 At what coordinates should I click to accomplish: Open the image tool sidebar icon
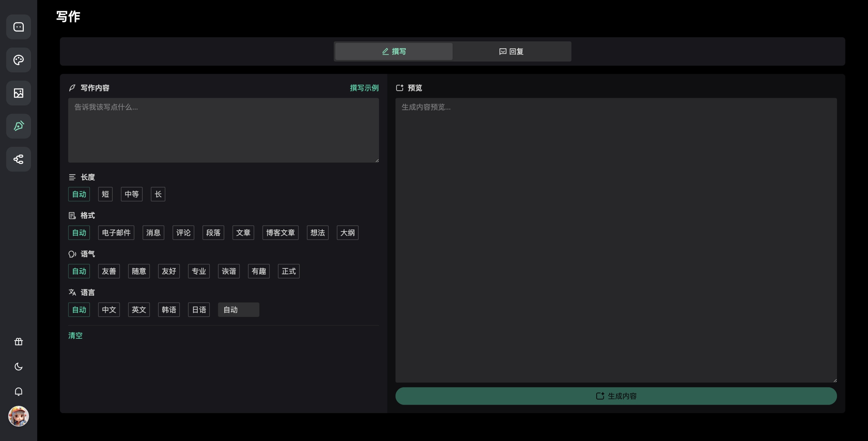click(x=18, y=93)
